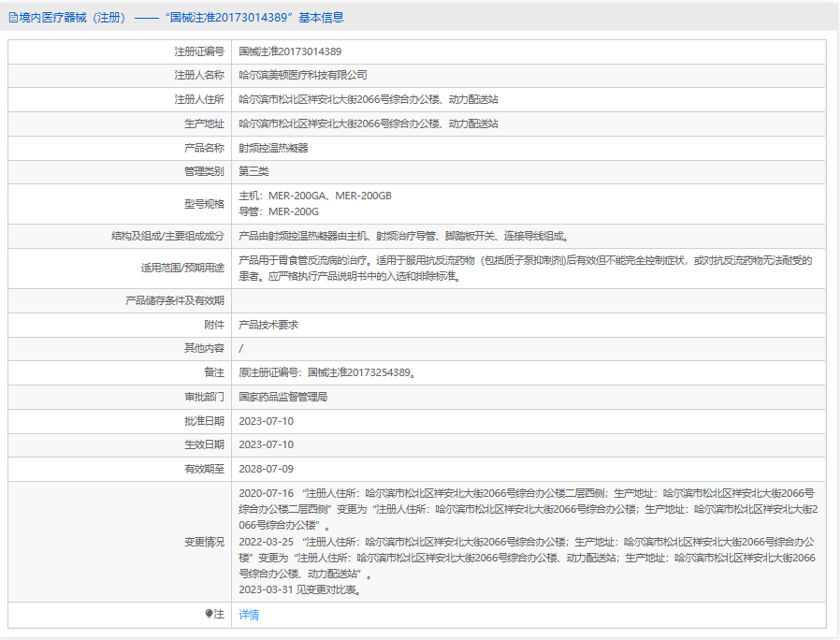Click the 2023-03-31 见变更对比表 entry
The width and height of the screenshot is (840, 640).
click(299, 590)
